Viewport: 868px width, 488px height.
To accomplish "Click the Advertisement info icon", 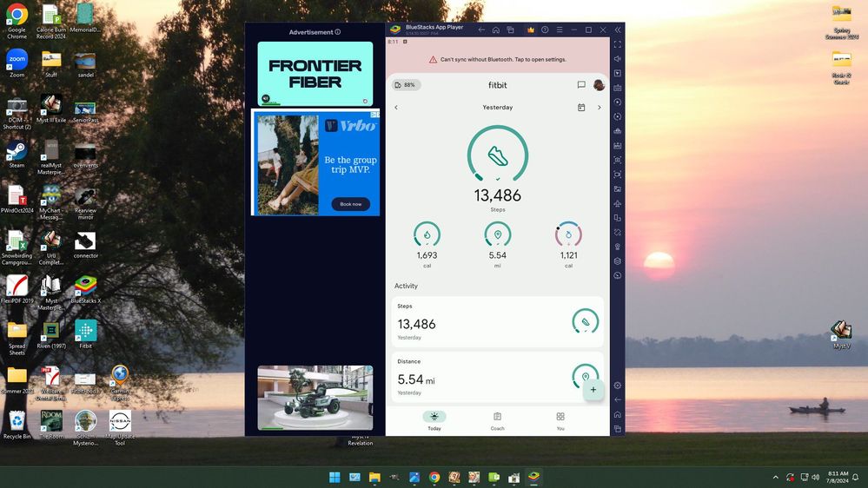I will pyautogui.click(x=338, y=32).
